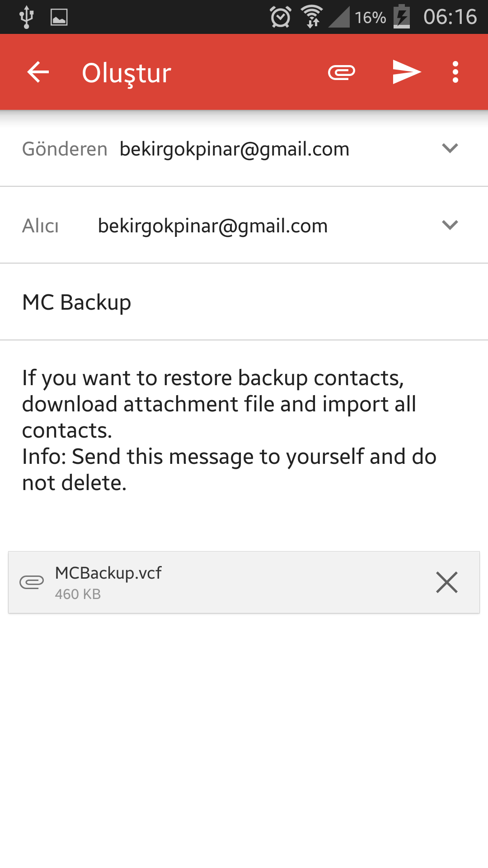Remove the MCBackup.vcf attachment with X

coord(447,582)
